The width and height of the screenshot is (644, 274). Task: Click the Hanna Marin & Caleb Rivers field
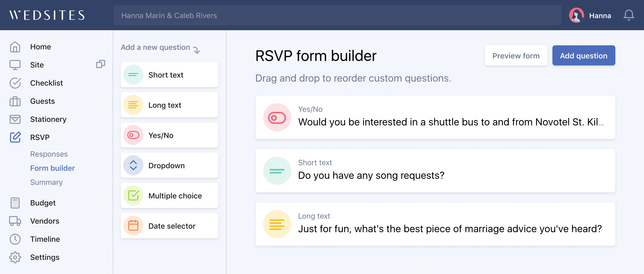tap(337, 15)
